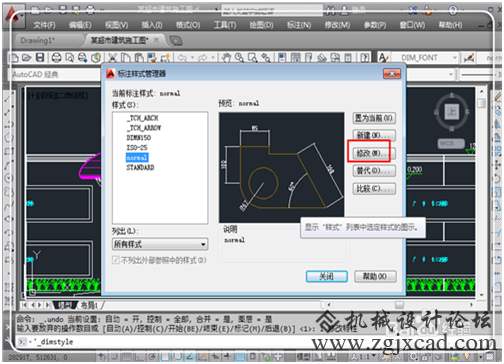Open the 格式(O) menu

[x=188, y=25]
